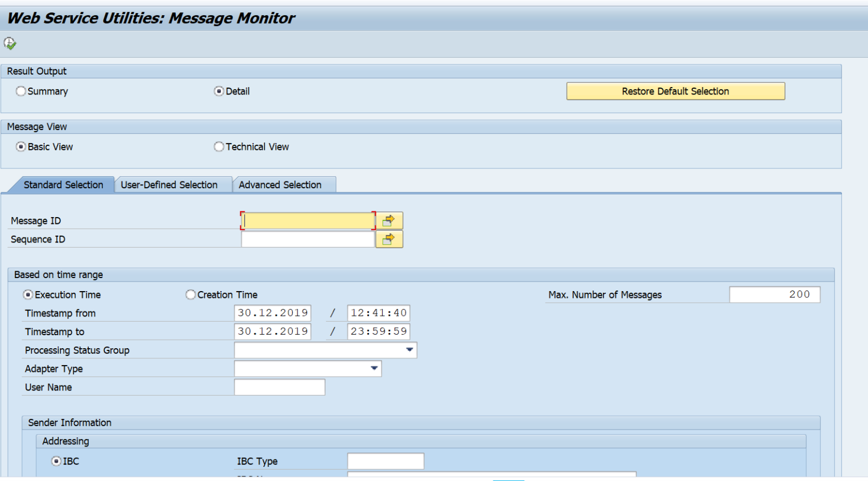Open the Advanced Selection tab
868x481 pixels.
point(281,185)
